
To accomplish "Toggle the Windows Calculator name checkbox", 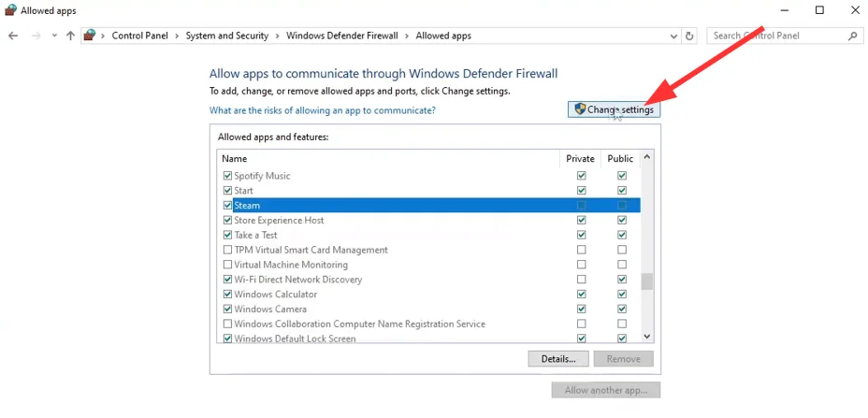I will 227,294.
